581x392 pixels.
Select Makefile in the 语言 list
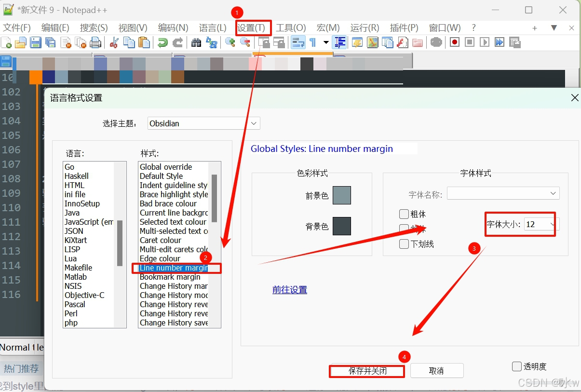(x=78, y=268)
